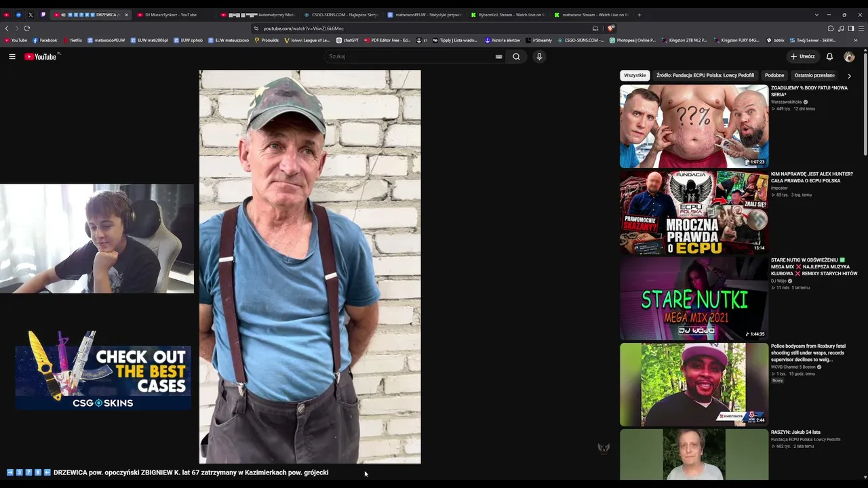Start voice search with the microphone icon

539,56
